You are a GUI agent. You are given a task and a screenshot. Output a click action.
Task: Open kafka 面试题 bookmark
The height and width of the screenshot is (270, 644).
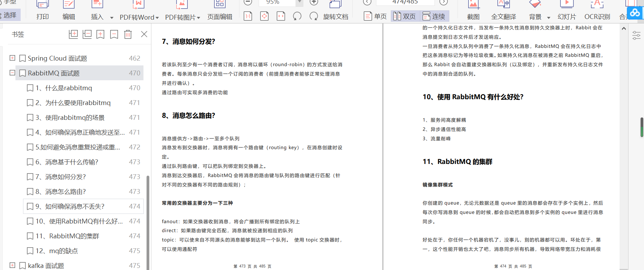(x=46, y=266)
